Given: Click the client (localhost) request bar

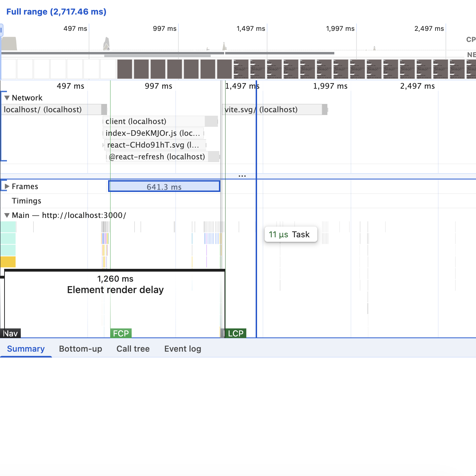Looking at the screenshot, I should coord(154,122).
